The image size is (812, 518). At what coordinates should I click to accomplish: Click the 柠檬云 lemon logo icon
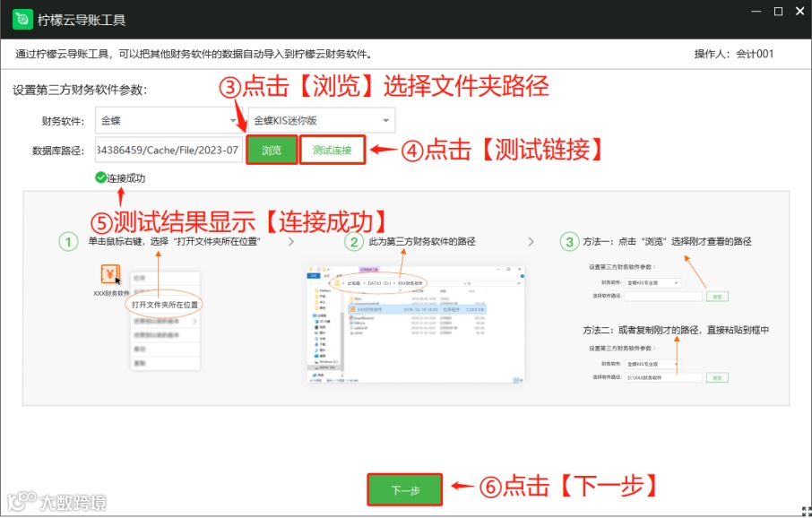pyautogui.click(x=22, y=20)
